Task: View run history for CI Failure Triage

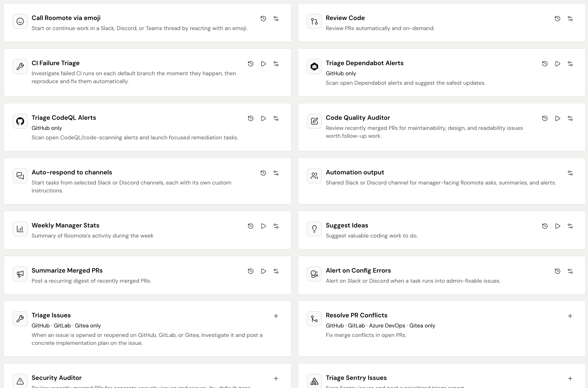Action: (251, 64)
